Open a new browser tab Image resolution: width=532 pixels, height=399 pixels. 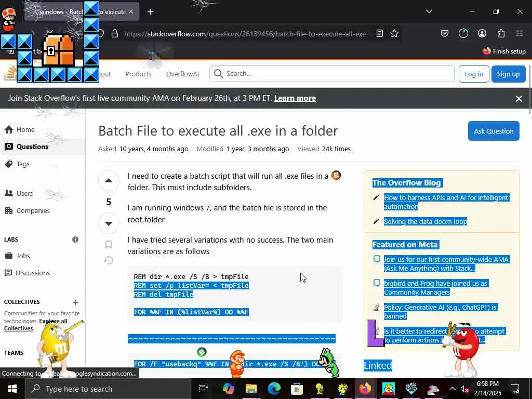[150, 12]
